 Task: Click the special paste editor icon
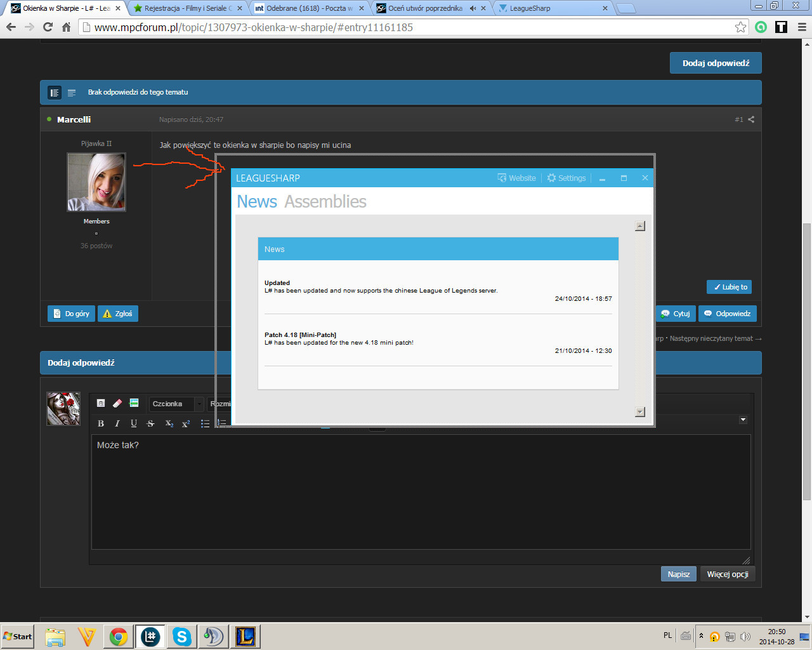(x=134, y=403)
